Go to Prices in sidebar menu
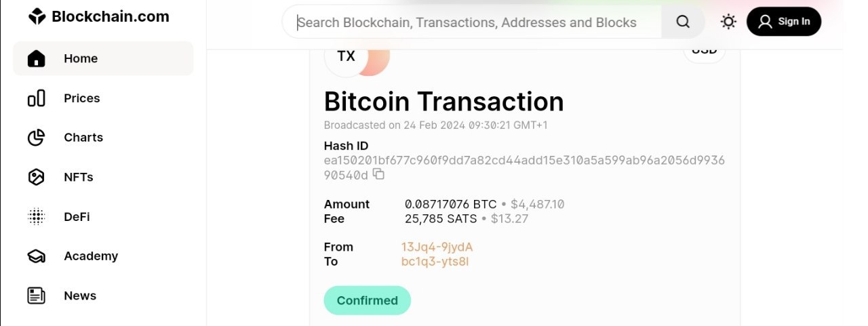The height and width of the screenshot is (326, 868). [81, 98]
